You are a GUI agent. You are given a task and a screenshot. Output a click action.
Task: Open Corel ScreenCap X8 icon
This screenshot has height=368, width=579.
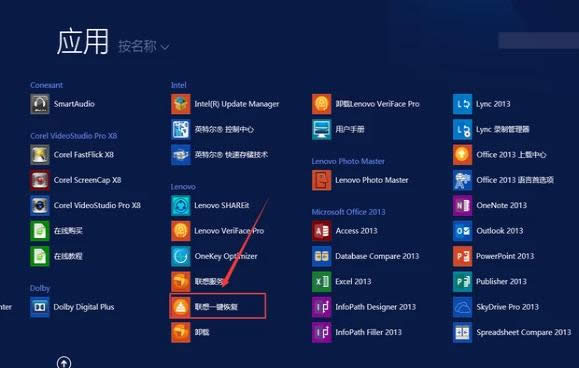point(40,180)
